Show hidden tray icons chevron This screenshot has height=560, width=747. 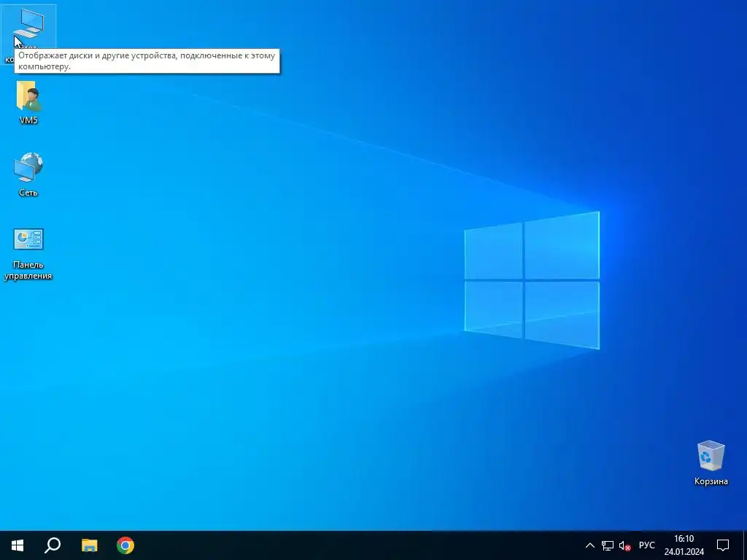(x=589, y=545)
